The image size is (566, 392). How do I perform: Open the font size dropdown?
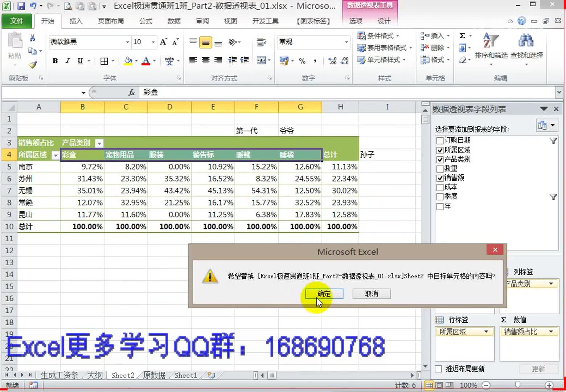[153, 42]
